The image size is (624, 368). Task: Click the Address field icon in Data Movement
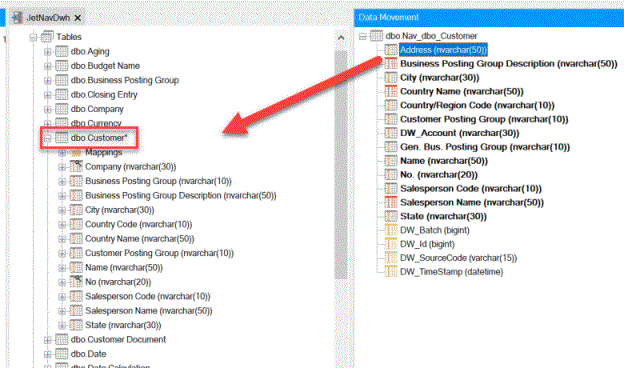tap(391, 50)
